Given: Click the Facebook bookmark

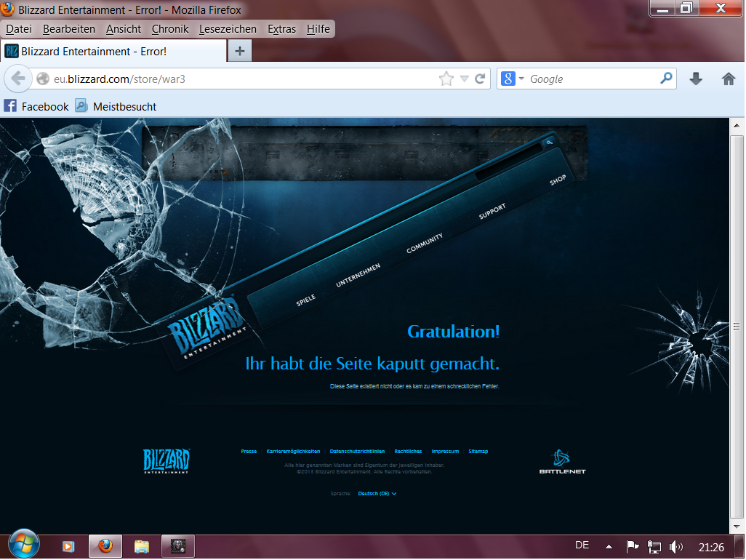Looking at the screenshot, I should point(36,106).
